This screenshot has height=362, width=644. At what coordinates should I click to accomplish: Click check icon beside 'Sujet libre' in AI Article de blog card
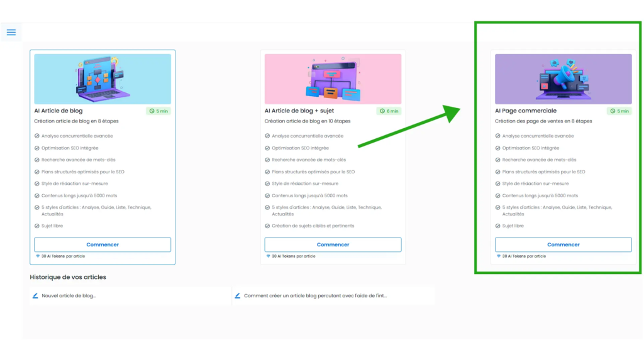pos(37,226)
